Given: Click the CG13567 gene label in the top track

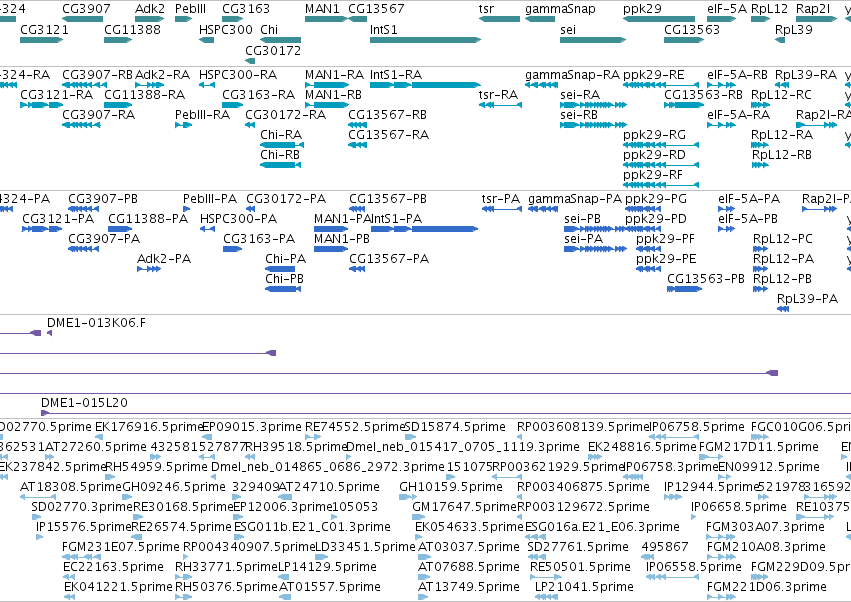Looking at the screenshot, I should 376,9.
